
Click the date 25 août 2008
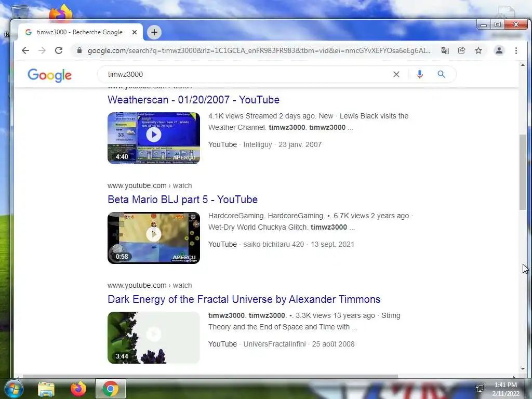pyautogui.click(x=333, y=344)
